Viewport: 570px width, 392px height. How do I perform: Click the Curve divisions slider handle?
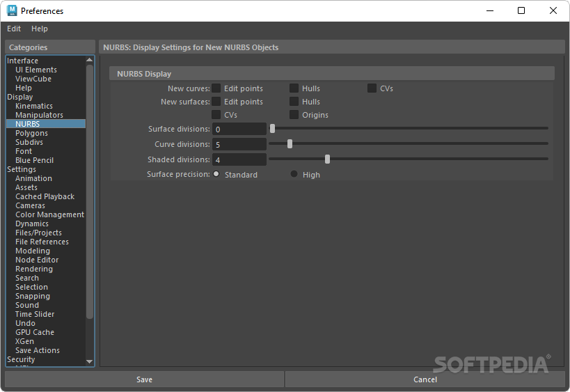pyautogui.click(x=290, y=143)
